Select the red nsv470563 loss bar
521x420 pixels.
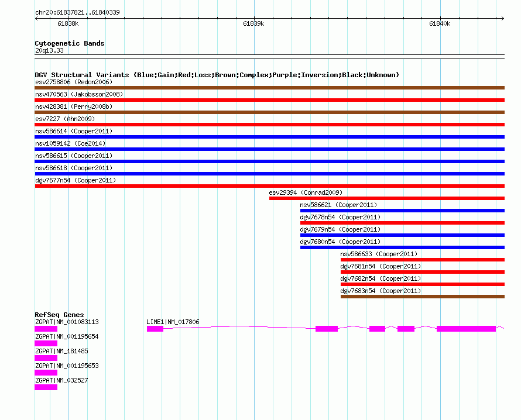coord(269,100)
